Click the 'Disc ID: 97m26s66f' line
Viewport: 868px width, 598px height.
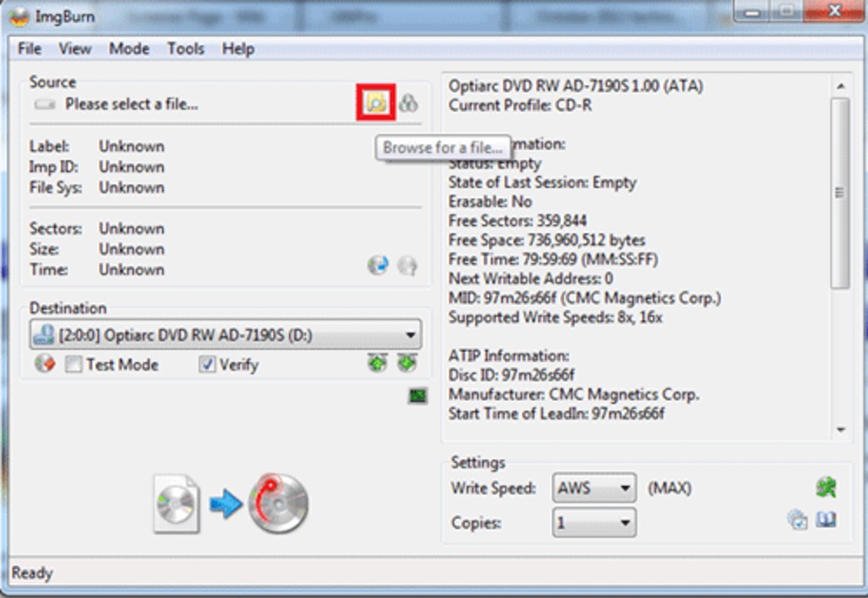coord(511,375)
